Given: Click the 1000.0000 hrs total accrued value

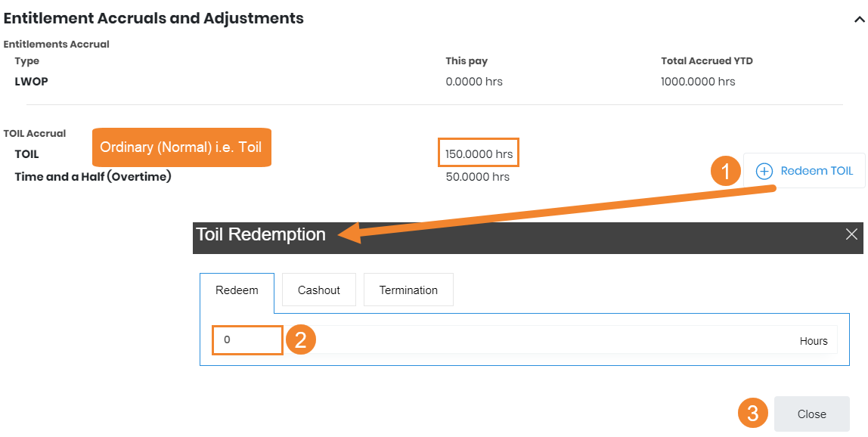Looking at the screenshot, I should pos(698,82).
